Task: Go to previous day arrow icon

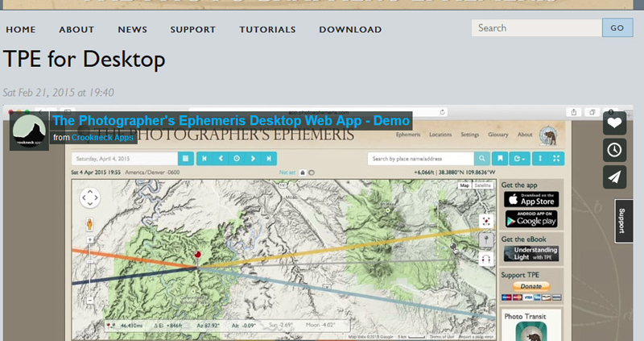Action: [221, 158]
